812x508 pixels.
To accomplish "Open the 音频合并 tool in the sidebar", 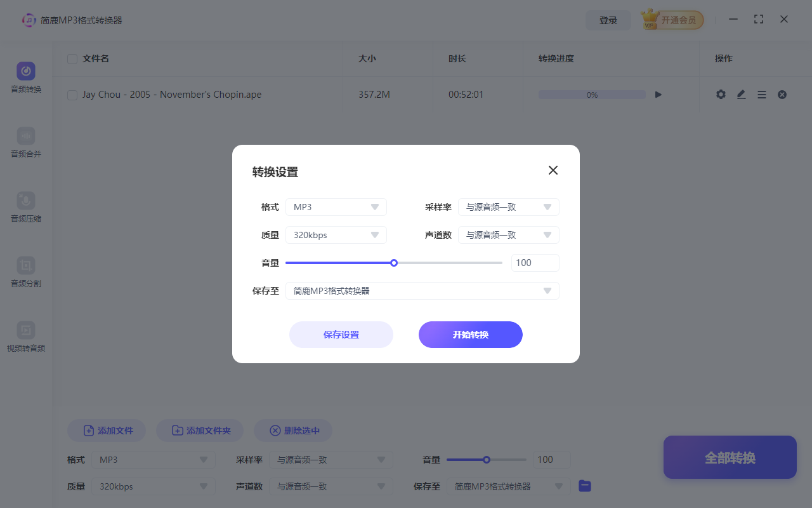I will [x=25, y=142].
